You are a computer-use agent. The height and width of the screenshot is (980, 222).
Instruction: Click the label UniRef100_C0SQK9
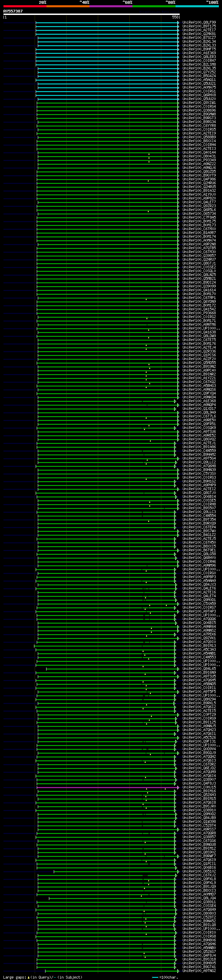coord(199,428)
